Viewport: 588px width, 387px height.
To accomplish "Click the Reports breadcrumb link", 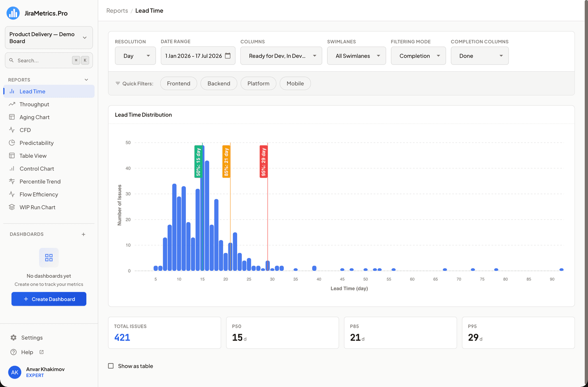I will tap(117, 11).
